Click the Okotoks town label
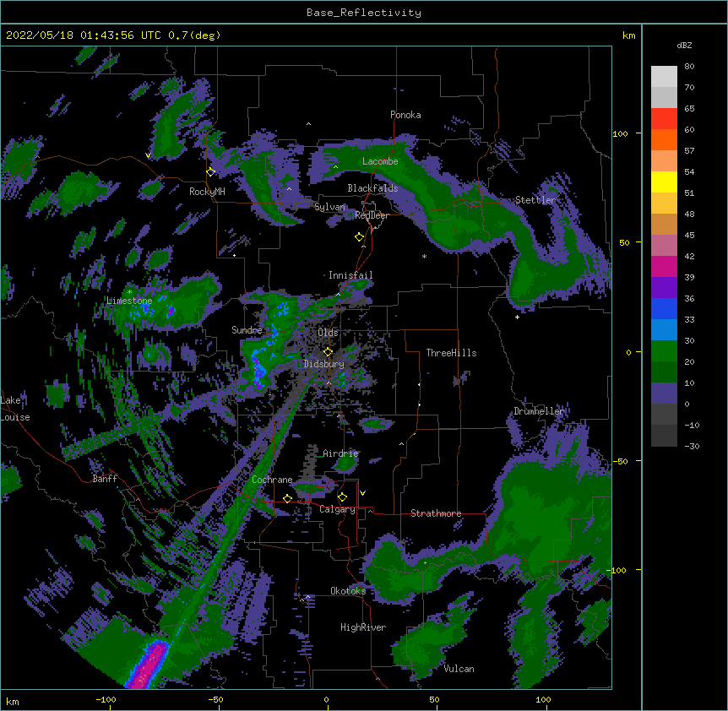 348,591
